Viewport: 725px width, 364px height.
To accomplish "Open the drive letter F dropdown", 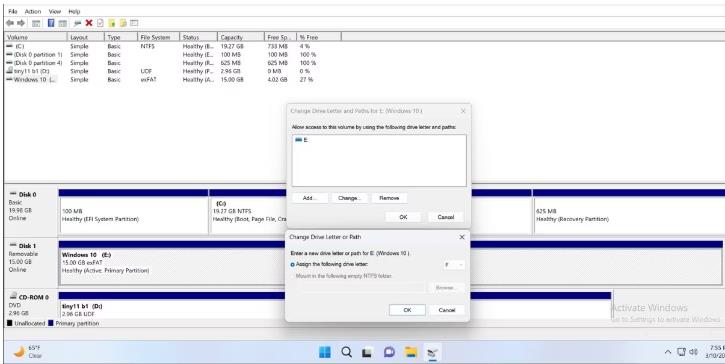I will coord(454,265).
